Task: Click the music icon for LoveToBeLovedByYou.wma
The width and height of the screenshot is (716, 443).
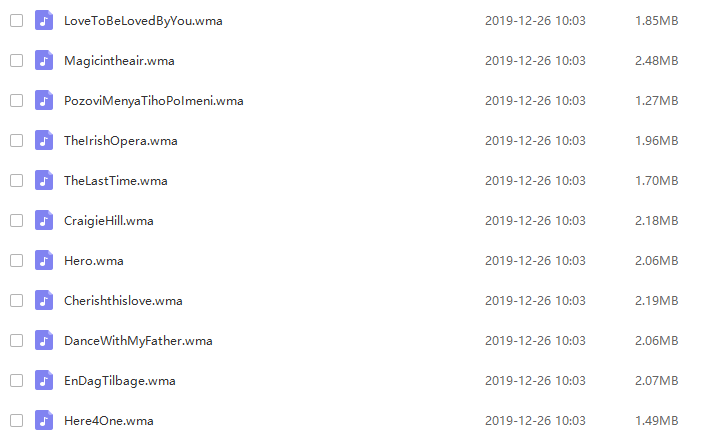Action: pos(44,21)
